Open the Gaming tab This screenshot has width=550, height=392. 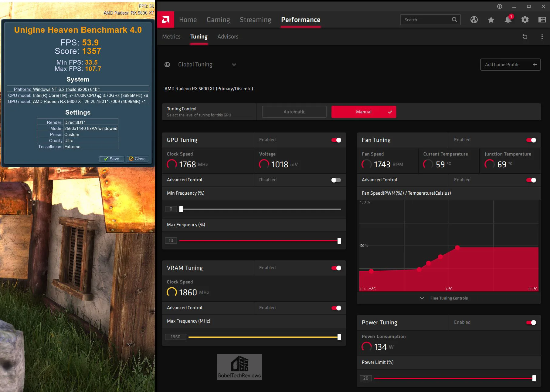pyautogui.click(x=218, y=20)
